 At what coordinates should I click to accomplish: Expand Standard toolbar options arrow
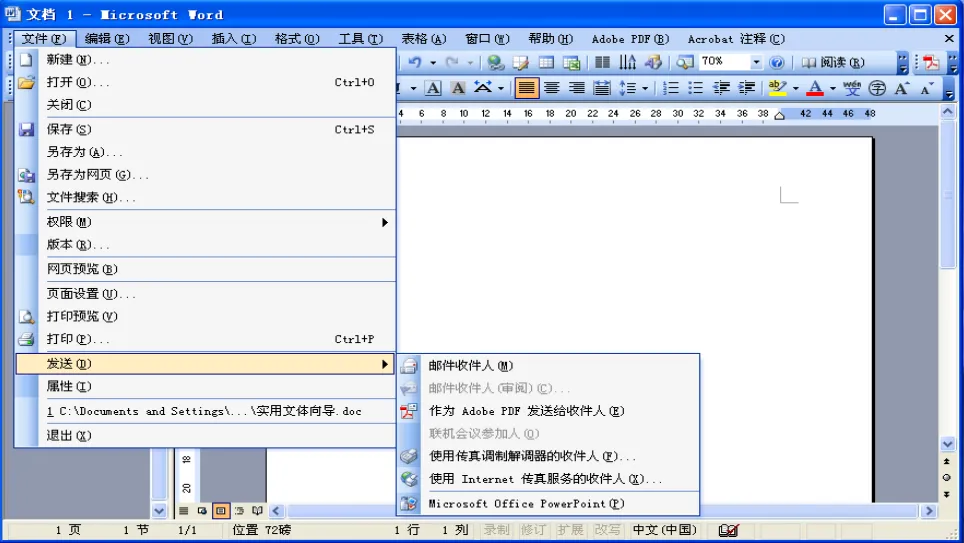(902, 63)
